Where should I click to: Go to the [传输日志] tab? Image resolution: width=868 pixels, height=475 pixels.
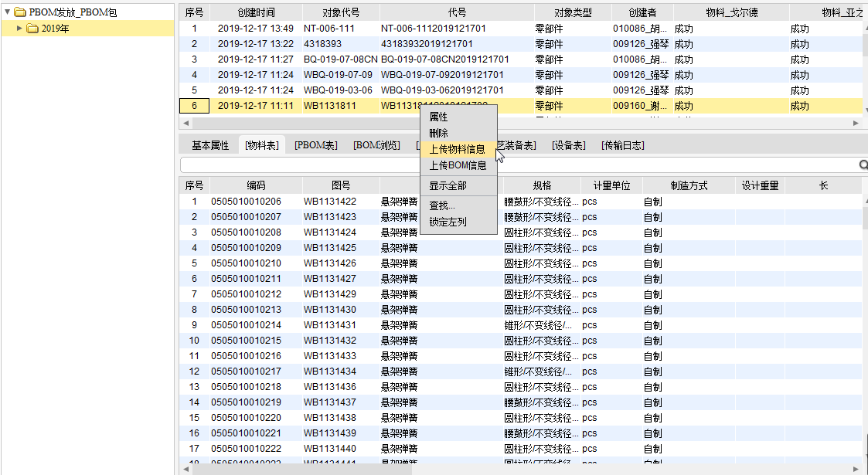point(622,145)
